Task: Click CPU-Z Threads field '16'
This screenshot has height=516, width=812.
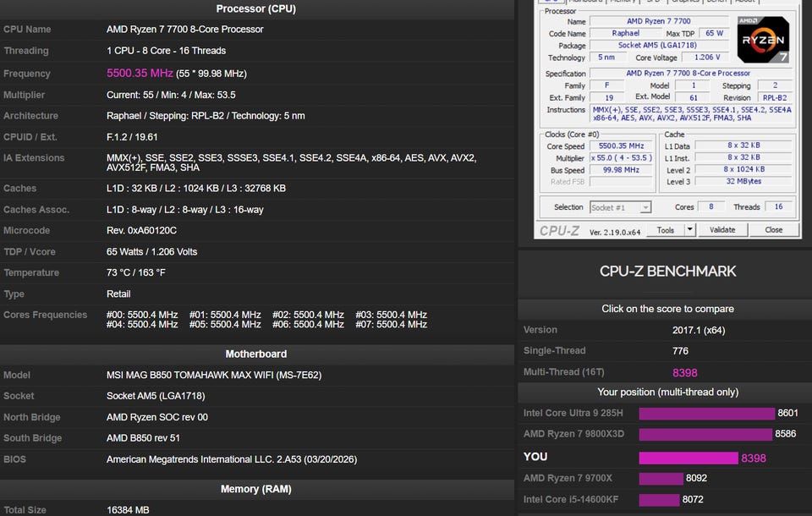Action: [778, 206]
